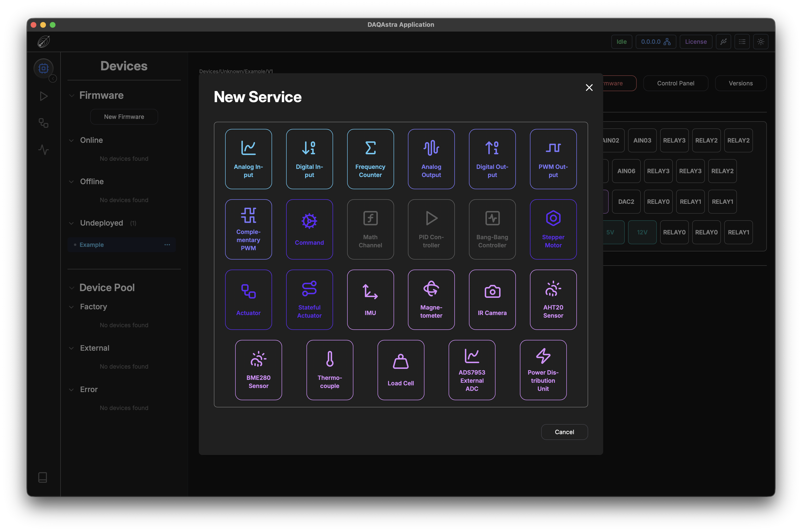Pick the Magnetometer service tile

pyautogui.click(x=431, y=299)
